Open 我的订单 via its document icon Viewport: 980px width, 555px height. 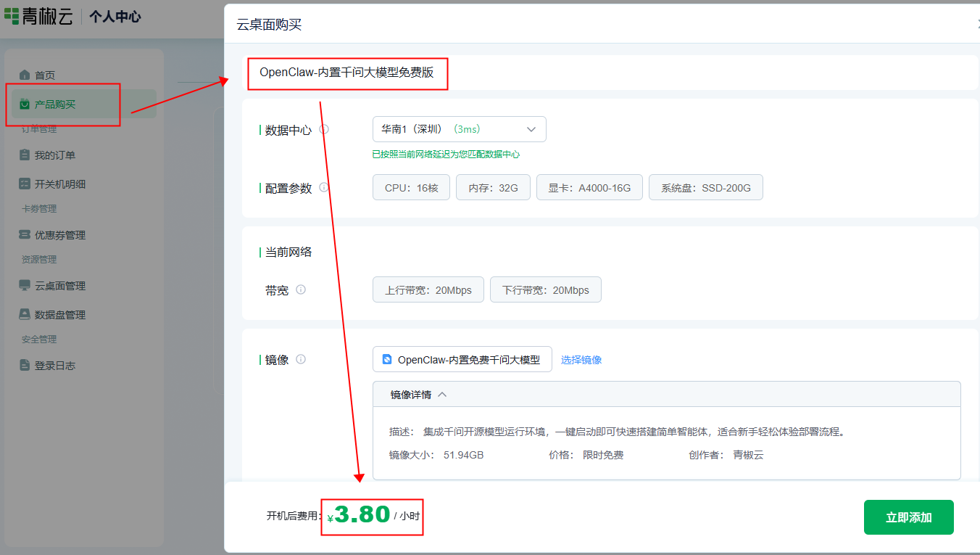(24, 155)
